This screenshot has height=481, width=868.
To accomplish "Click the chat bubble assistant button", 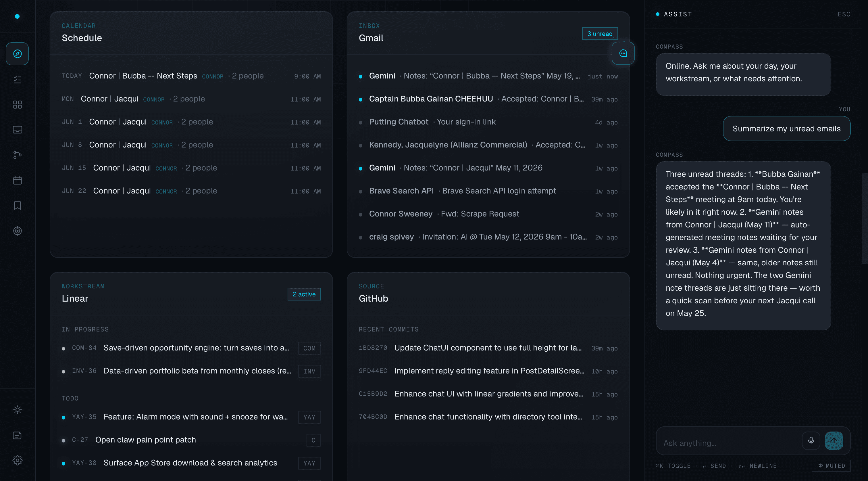I will pyautogui.click(x=623, y=53).
